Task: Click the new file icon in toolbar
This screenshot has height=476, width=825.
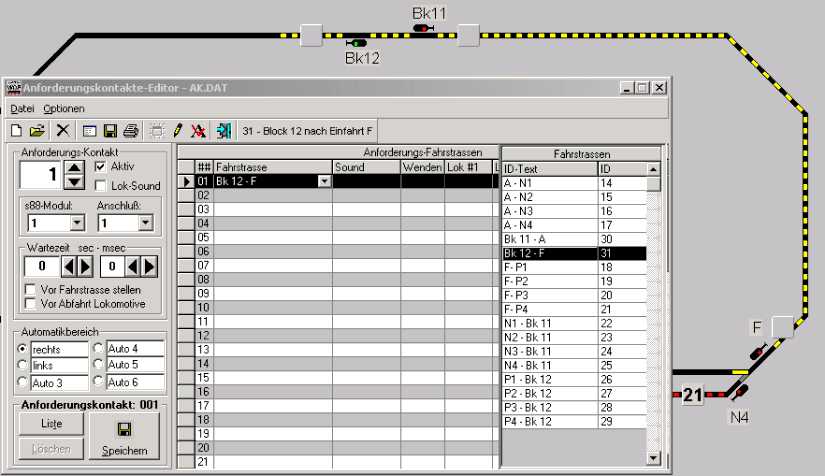Action: click(x=16, y=130)
